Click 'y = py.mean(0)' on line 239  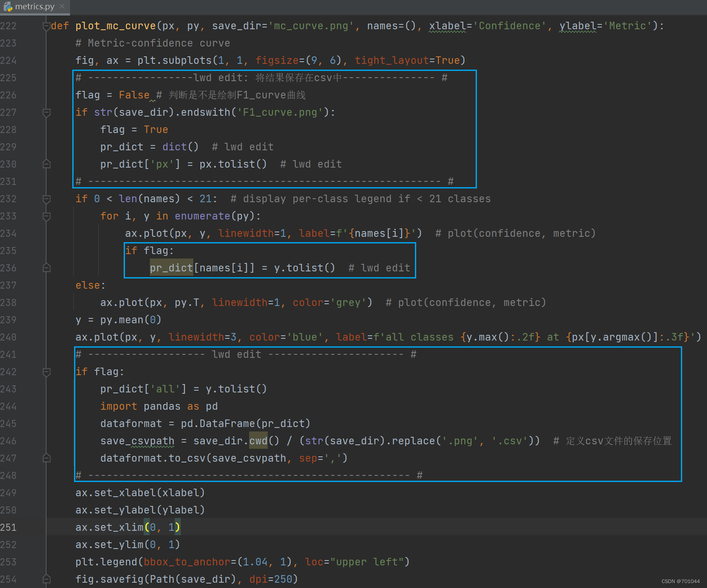[119, 320]
